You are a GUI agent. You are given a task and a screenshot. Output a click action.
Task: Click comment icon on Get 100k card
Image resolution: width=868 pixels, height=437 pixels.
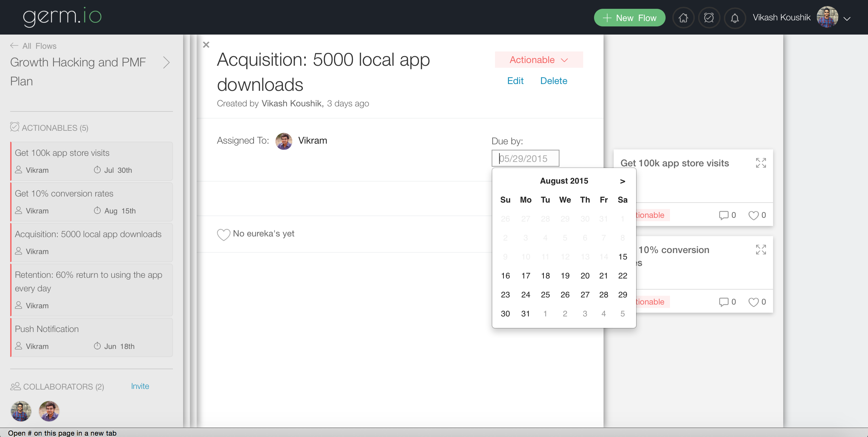click(724, 215)
